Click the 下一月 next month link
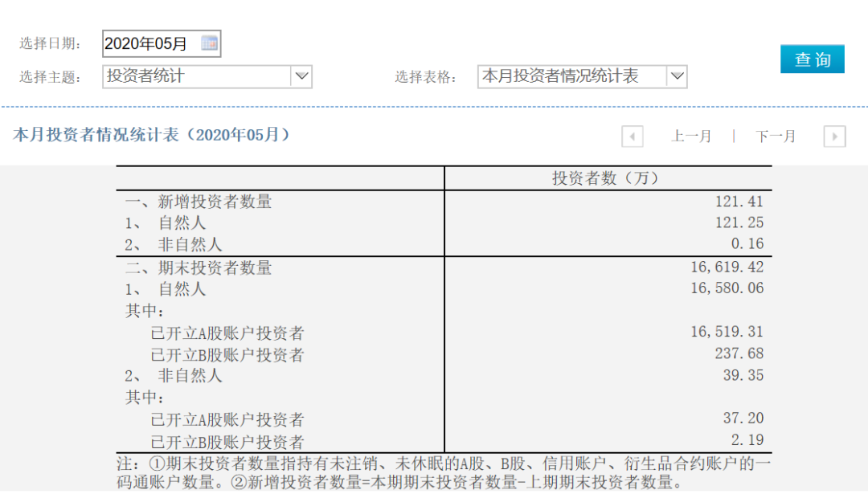This screenshot has height=498, width=868. point(774,136)
